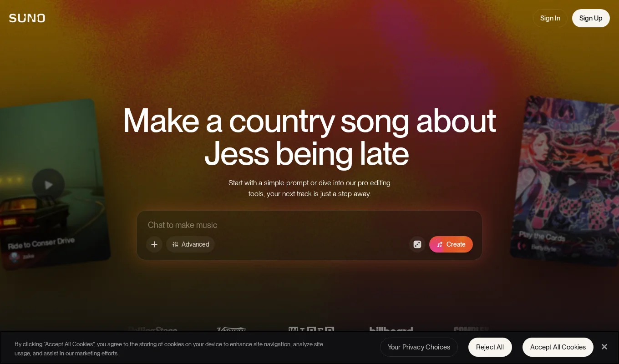Open Your Privacy Choices
619x364 pixels.
pos(419,347)
